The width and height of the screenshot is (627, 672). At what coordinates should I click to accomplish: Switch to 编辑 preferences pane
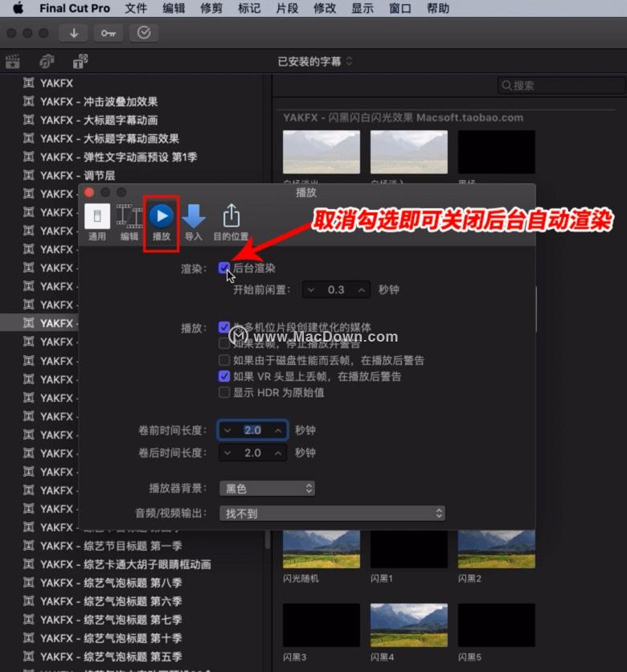[x=129, y=222]
